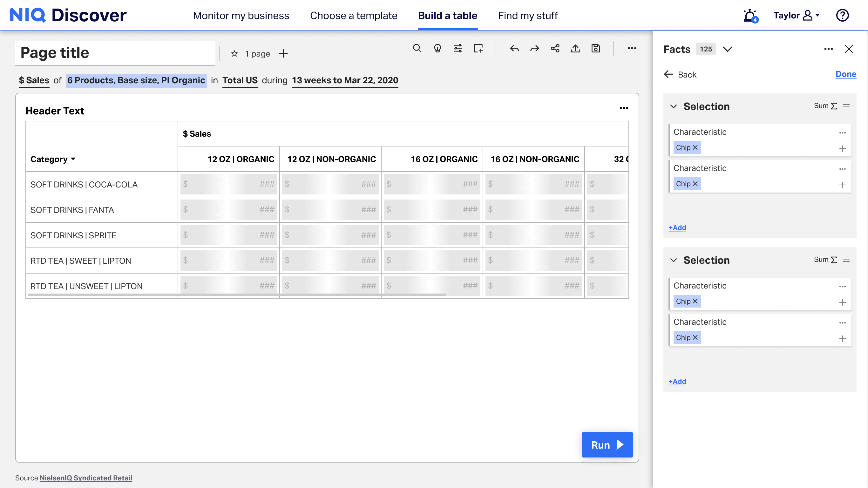This screenshot has width=868, height=488.
Task: Click the add visual frame icon
Action: pos(478,49)
